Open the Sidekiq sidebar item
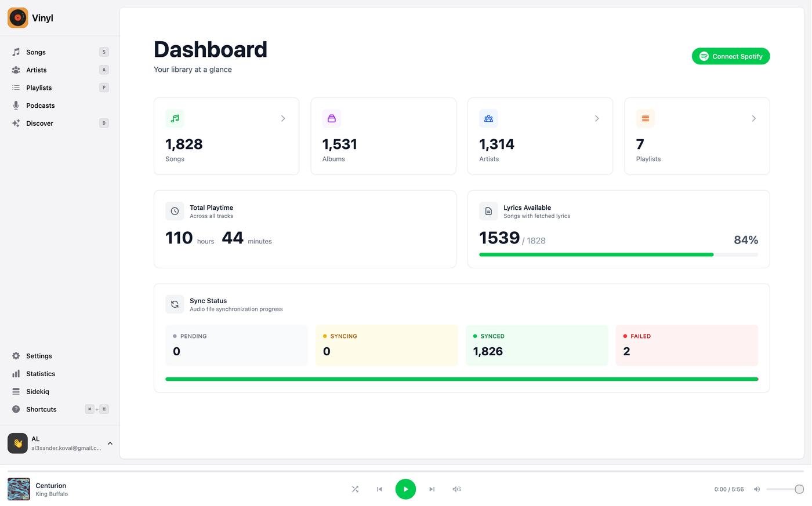812x506 pixels. pyautogui.click(x=37, y=392)
